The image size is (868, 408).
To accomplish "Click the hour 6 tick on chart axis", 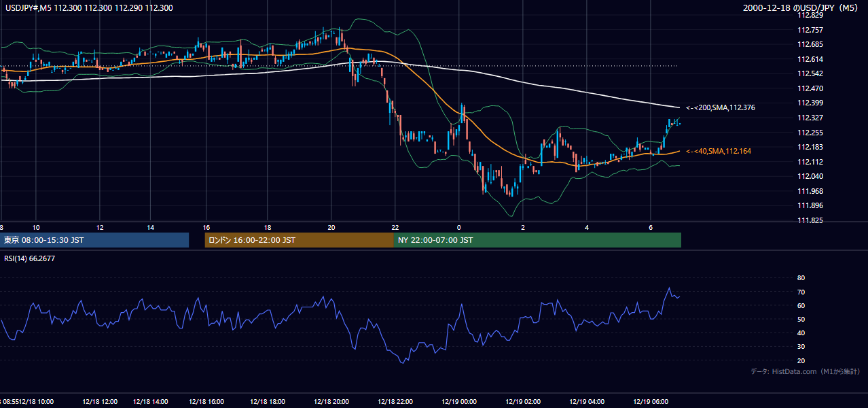I will tap(651, 227).
